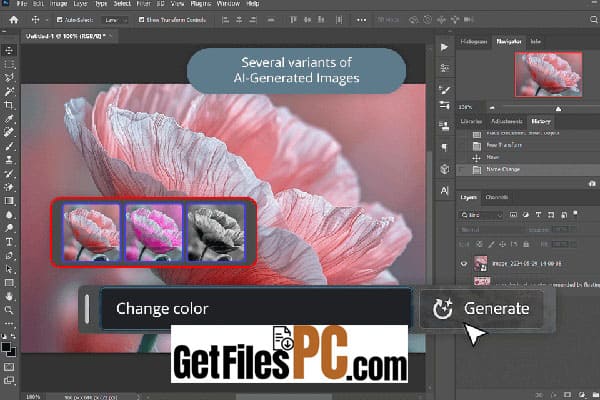Image resolution: width=600 pixels, height=400 pixels.
Task: Select the pink flower variant thumbnail
Action: (153, 232)
